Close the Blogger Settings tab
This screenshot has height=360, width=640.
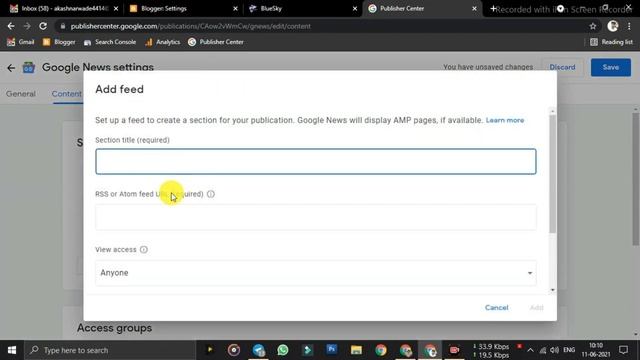(x=236, y=9)
